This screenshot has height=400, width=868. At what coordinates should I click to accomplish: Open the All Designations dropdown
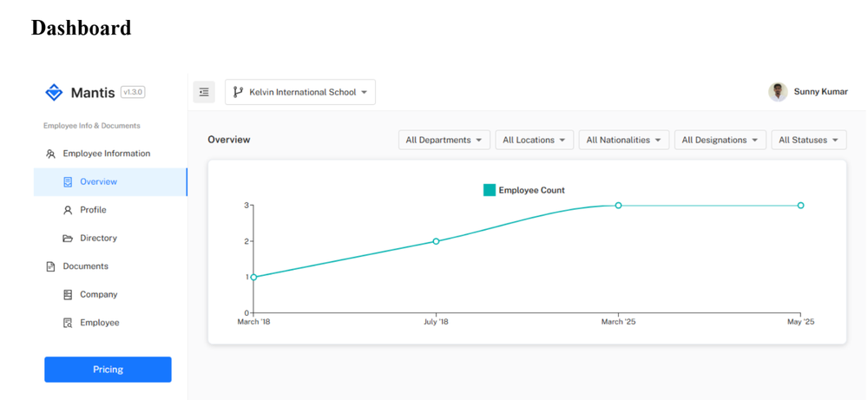pyautogui.click(x=720, y=140)
